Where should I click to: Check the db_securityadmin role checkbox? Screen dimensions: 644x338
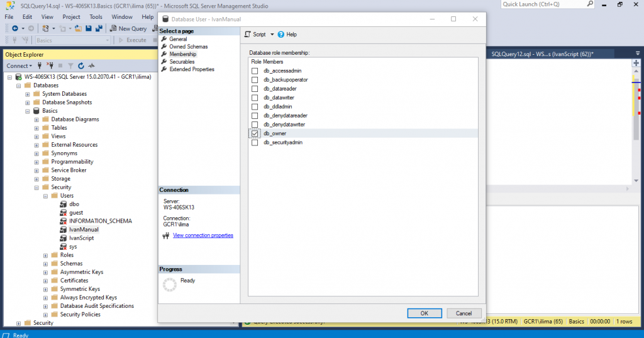pyautogui.click(x=255, y=143)
